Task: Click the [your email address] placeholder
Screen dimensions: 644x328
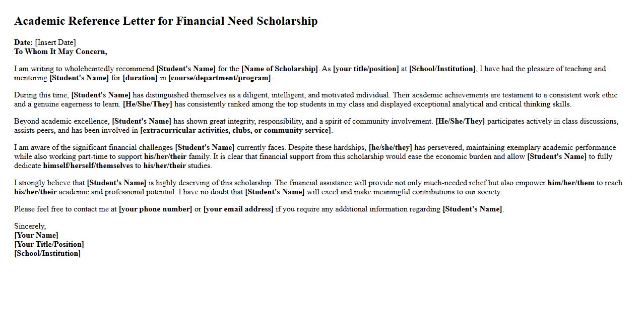Action: click(238, 209)
